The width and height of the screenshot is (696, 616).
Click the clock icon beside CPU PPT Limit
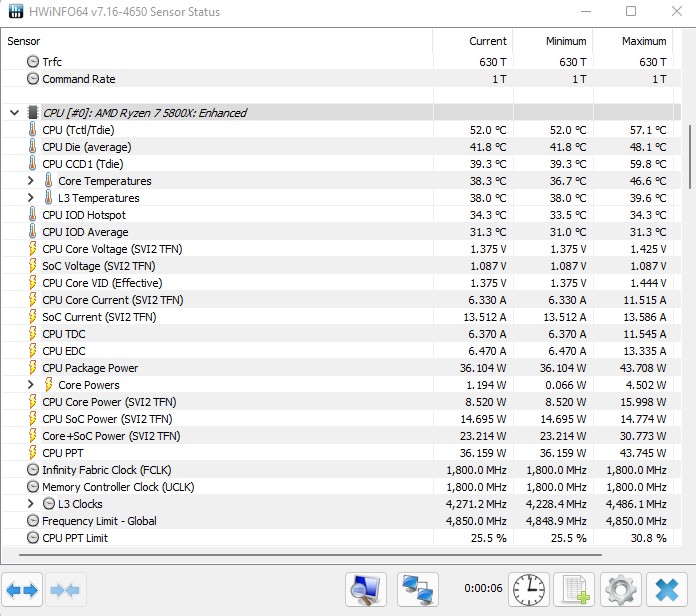click(33, 537)
